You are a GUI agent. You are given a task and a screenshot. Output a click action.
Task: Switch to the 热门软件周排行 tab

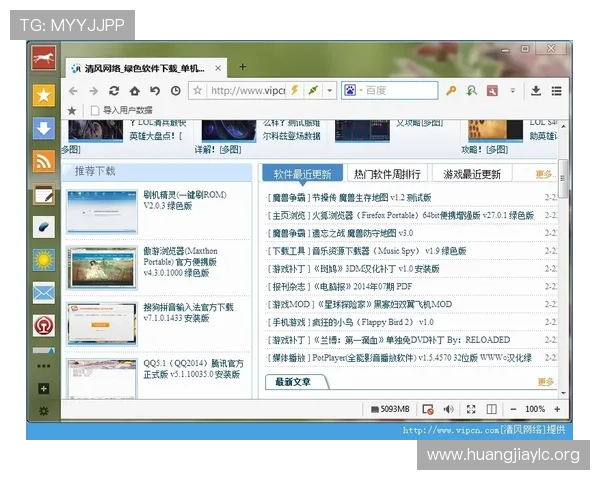coord(387,175)
